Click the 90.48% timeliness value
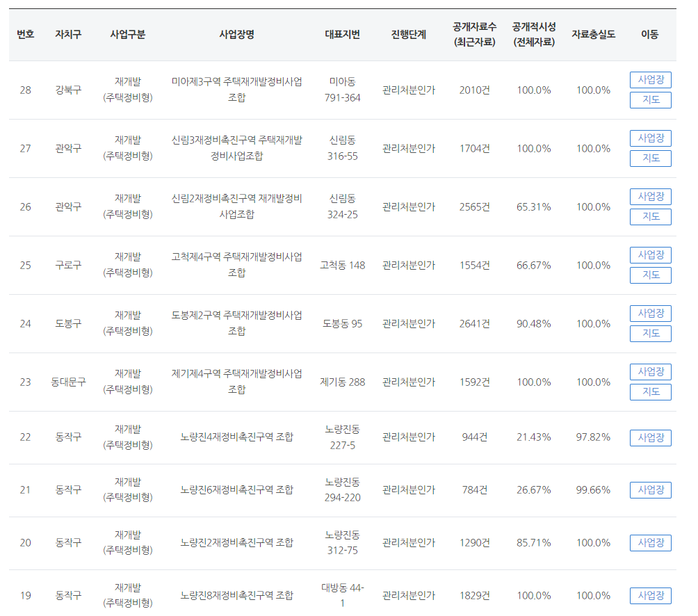Image resolution: width=698 pixels, height=616 pixels. click(x=534, y=323)
